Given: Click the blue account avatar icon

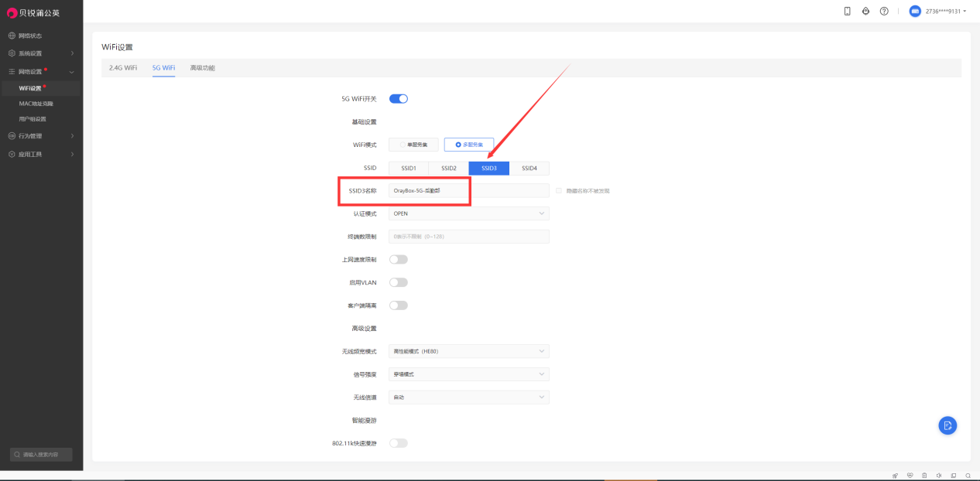Looking at the screenshot, I should tap(915, 11).
